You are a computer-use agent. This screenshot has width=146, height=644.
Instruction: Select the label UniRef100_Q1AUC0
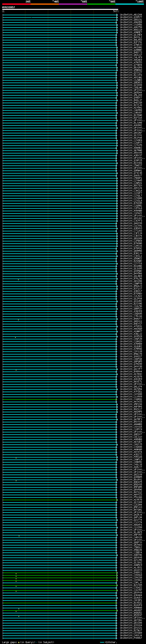131,598
